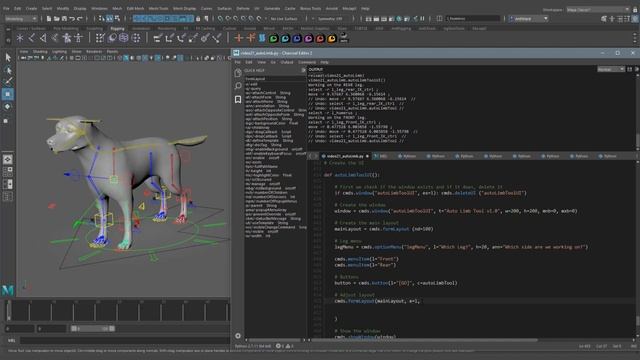Click the name input field in status line
Viewport: 640px width, 360px height.
pos(473,18)
